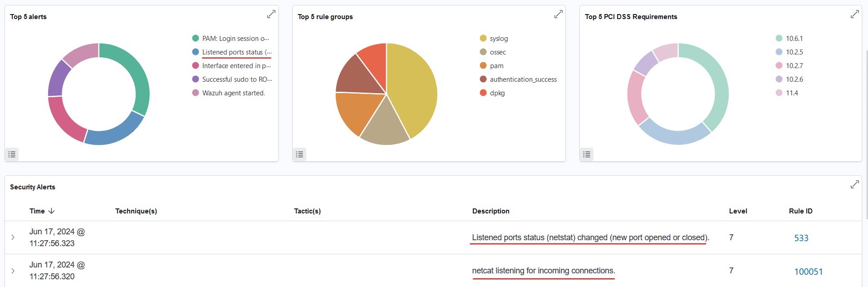Image resolution: width=868 pixels, height=287 pixels.
Task: Toggle legend list in Top 5 alerts
Action: [12, 154]
